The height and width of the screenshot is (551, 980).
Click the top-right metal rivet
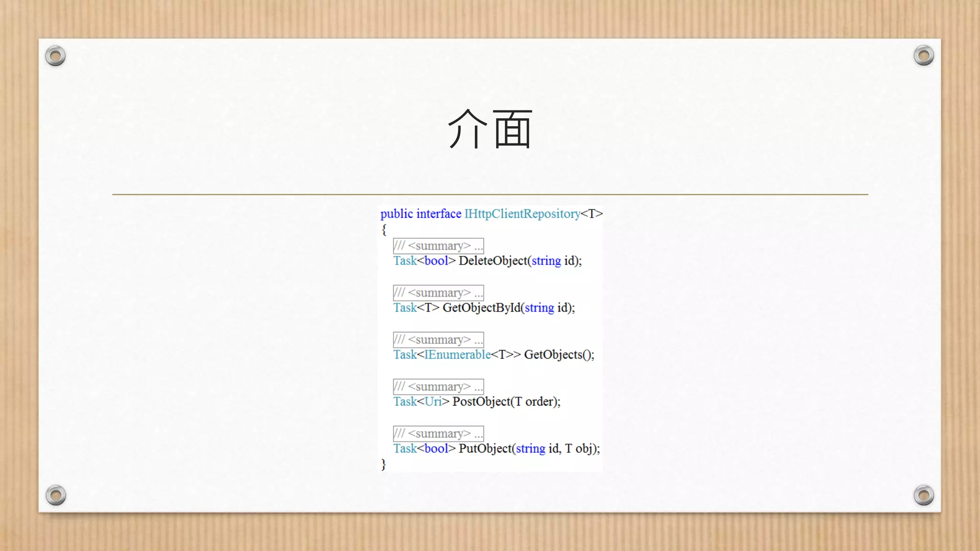[x=924, y=56]
